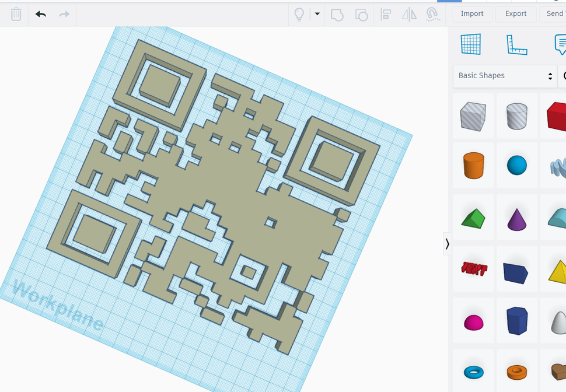Select the red TEXT shape thumbnail

click(473, 268)
